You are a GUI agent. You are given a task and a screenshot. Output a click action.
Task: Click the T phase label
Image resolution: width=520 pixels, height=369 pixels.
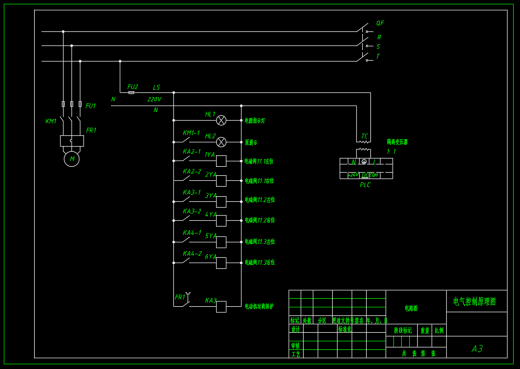click(x=378, y=56)
